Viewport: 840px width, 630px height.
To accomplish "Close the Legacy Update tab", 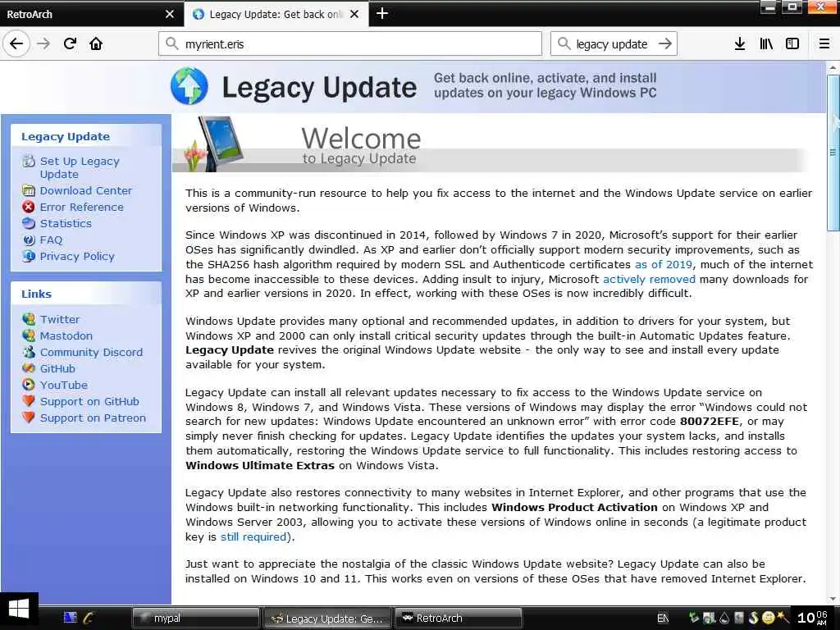I will 354,14.
